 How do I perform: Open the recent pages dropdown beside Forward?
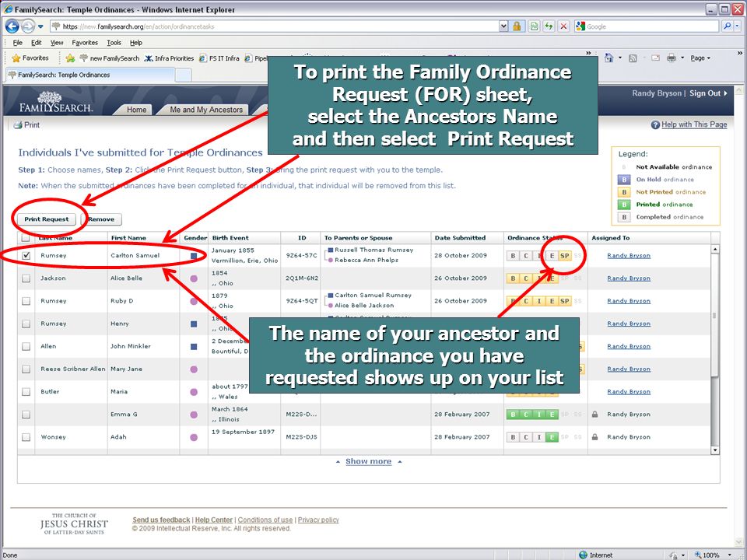coord(40,26)
